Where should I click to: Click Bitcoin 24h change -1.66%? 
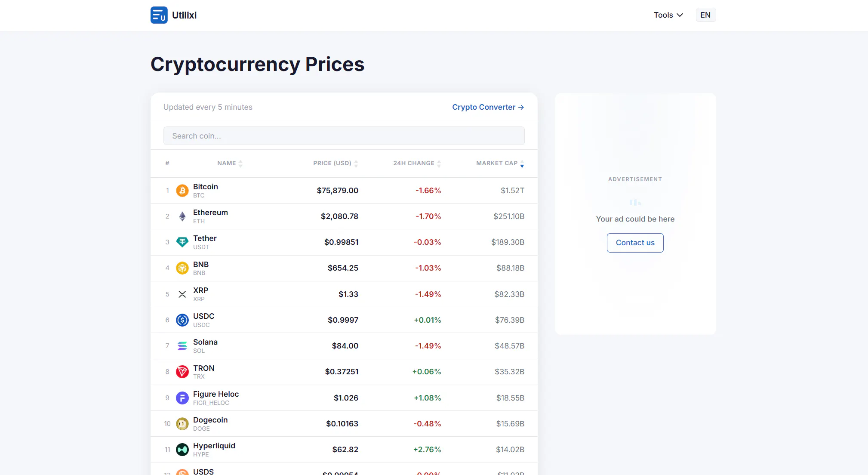[x=428, y=191]
